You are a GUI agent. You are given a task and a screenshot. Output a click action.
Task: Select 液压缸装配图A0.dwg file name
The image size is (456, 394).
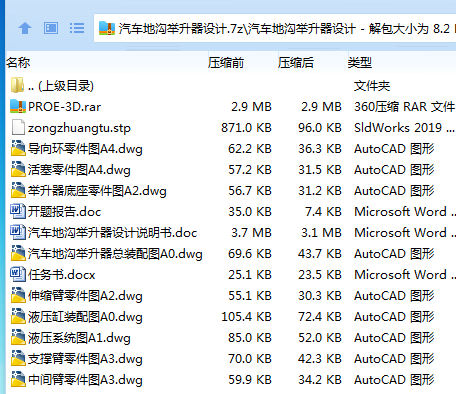tap(85, 317)
